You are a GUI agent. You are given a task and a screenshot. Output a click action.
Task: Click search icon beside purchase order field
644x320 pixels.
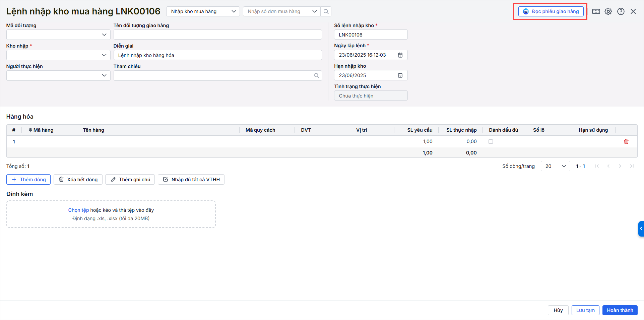coord(326,11)
